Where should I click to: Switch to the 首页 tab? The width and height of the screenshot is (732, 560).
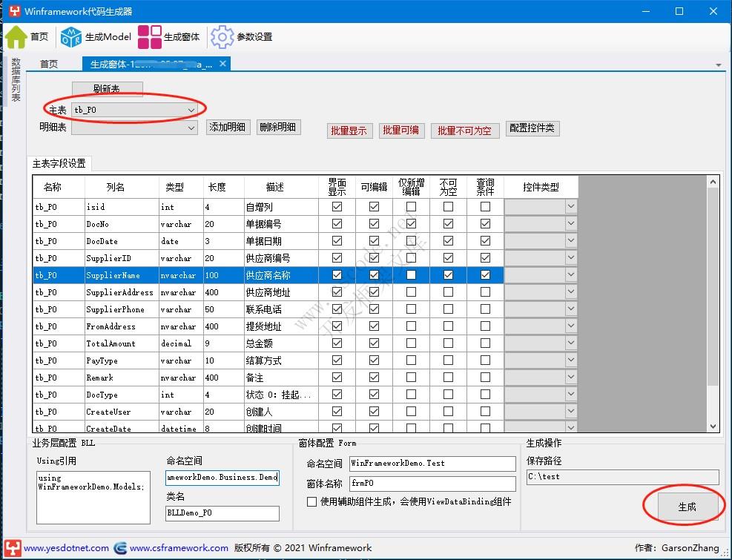(x=49, y=64)
